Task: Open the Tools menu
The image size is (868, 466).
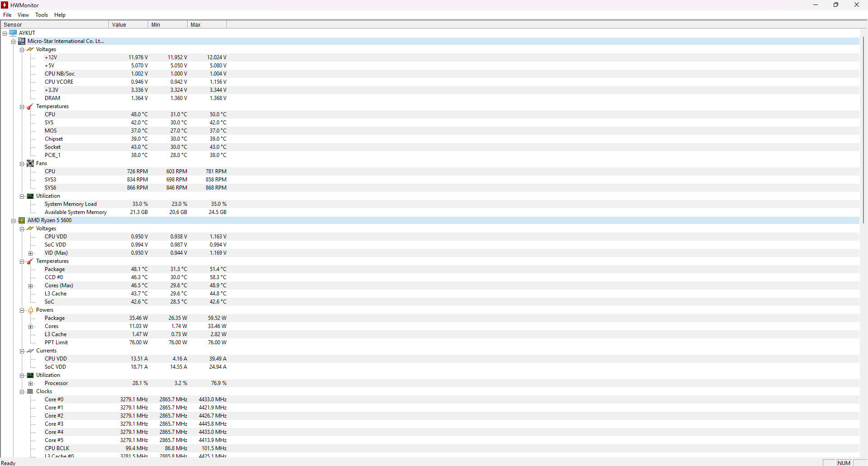Action: 42,15
